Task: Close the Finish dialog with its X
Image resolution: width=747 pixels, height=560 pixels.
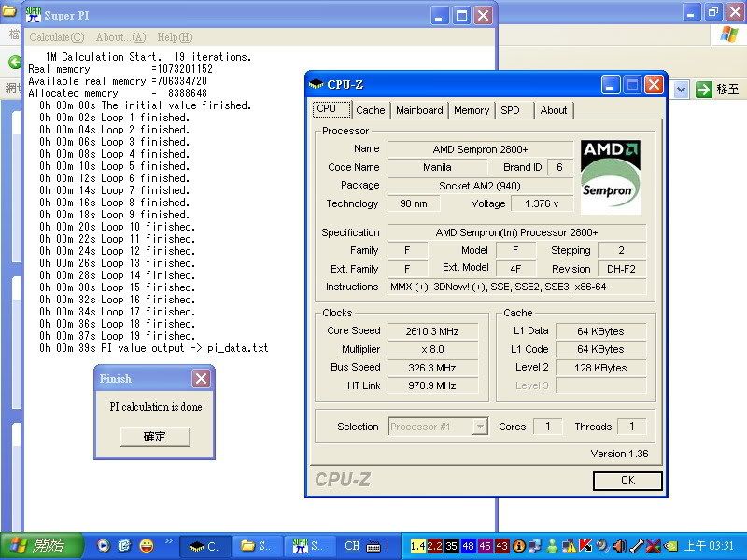Action: [x=201, y=379]
